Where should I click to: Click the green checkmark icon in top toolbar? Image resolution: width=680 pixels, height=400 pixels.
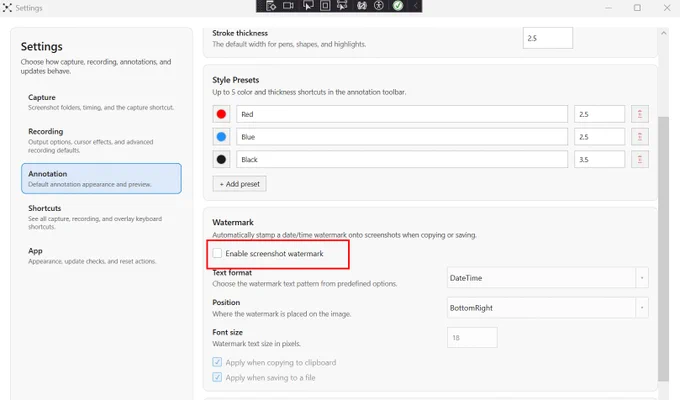tap(398, 6)
